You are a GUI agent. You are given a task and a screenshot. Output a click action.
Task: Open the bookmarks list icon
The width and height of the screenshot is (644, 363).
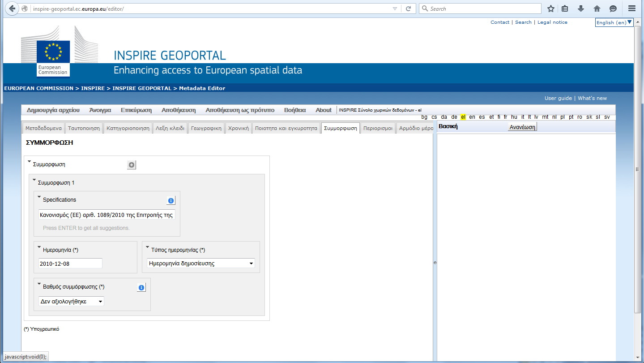pos(565,9)
